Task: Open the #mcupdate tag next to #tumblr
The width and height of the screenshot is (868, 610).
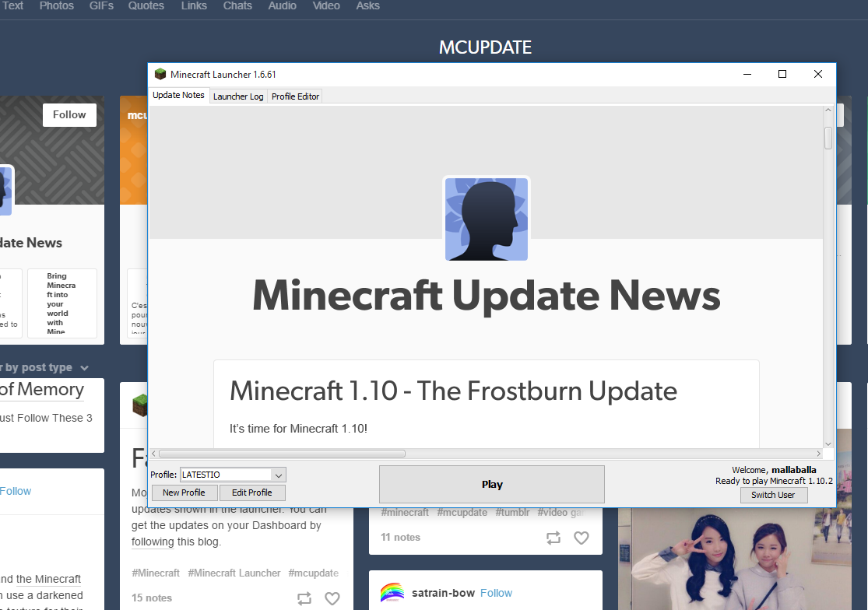Action: (462, 513)
